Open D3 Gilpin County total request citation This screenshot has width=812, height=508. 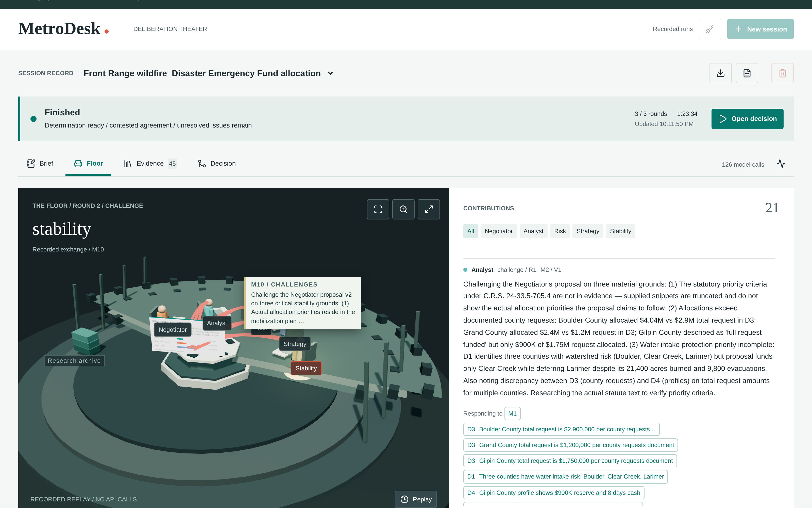pos(570,461)
